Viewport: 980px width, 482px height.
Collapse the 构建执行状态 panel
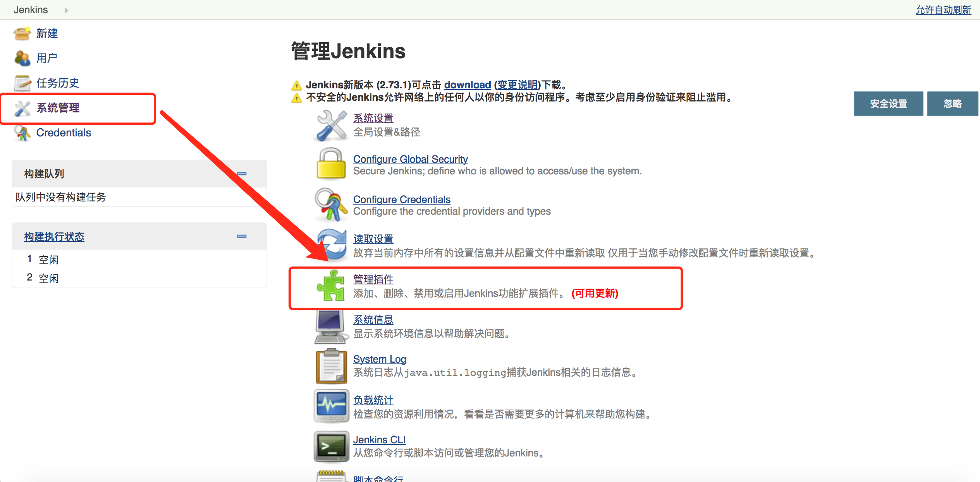[x=242, y=236]
